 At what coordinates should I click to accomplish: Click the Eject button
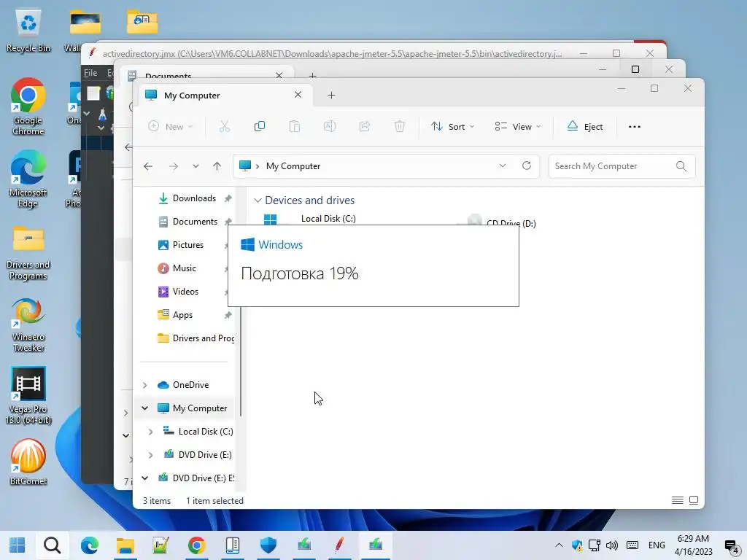[x=585, y=127]
